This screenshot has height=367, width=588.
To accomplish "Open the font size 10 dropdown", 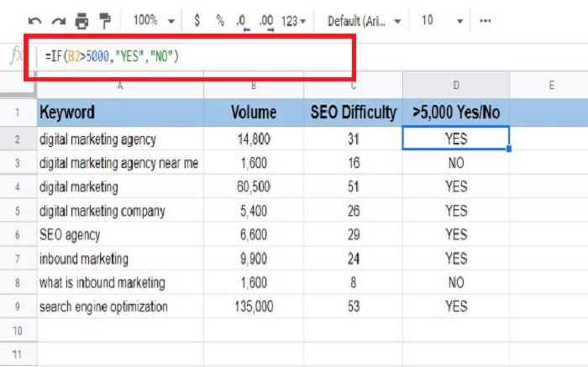I will 442,20.
